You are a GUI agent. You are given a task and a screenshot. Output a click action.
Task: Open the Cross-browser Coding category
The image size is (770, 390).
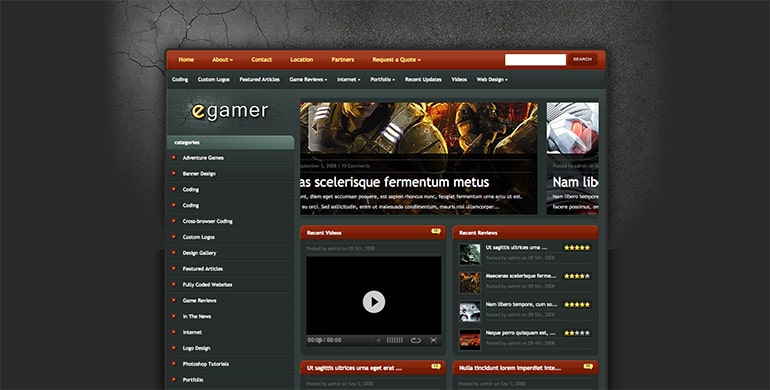click(x=208, y=221)
